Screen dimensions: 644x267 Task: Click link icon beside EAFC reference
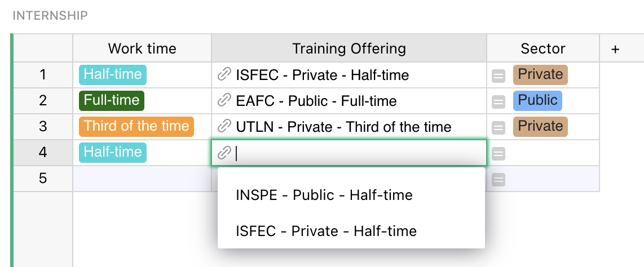click(224, 101)
